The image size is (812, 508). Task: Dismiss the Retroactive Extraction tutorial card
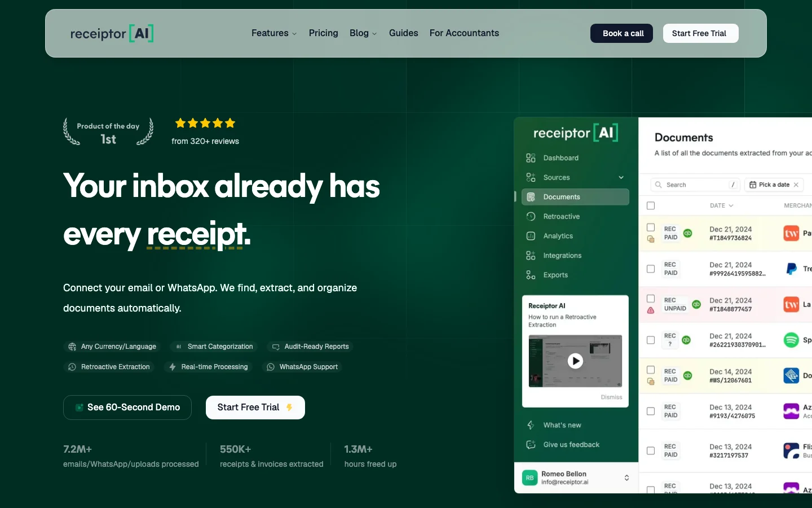coord(611,397)
